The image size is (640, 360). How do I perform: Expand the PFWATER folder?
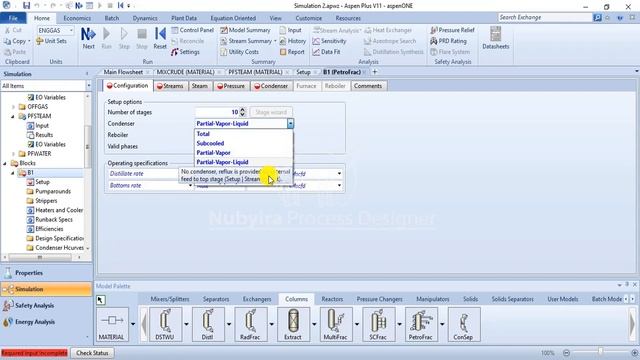coord(13,153)
